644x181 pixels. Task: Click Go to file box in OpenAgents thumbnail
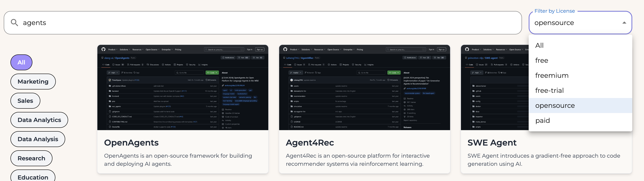coord(190,73)
